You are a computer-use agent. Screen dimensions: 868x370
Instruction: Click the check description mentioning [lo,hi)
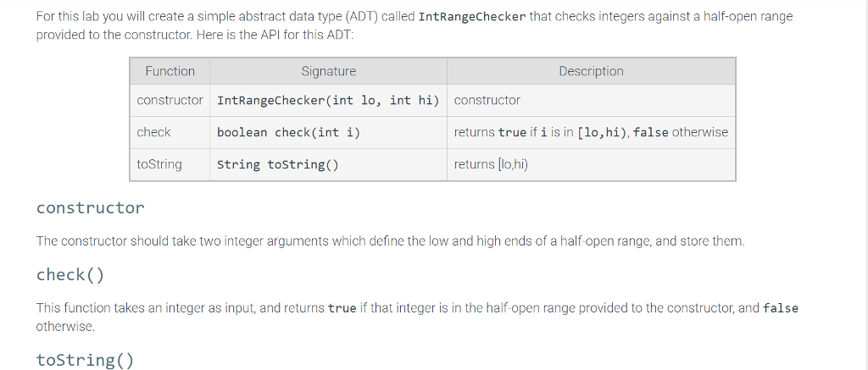[591, 132]
